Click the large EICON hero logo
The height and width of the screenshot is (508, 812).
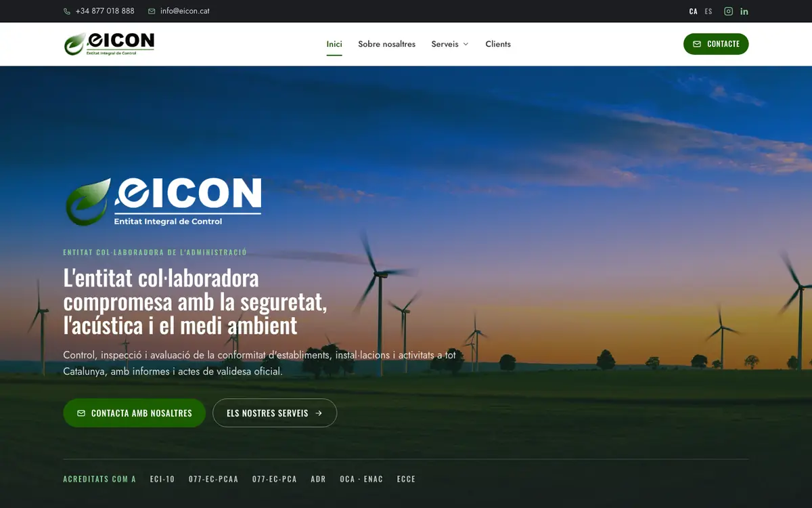tap(163, 201)
